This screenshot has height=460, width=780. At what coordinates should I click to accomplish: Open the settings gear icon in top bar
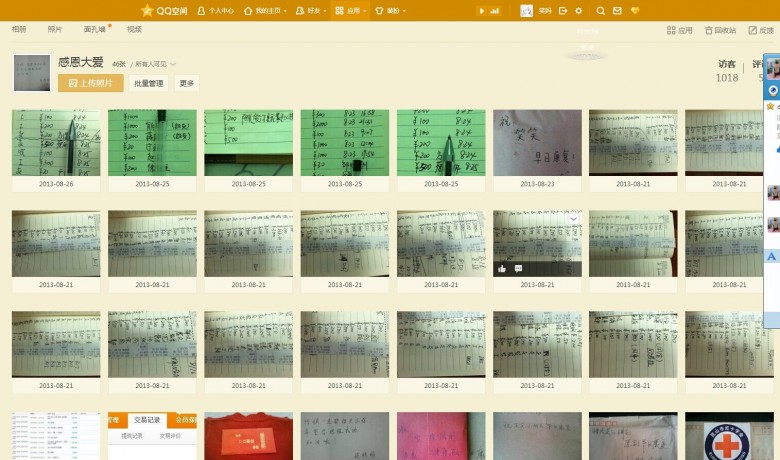[x=579, y=10]
